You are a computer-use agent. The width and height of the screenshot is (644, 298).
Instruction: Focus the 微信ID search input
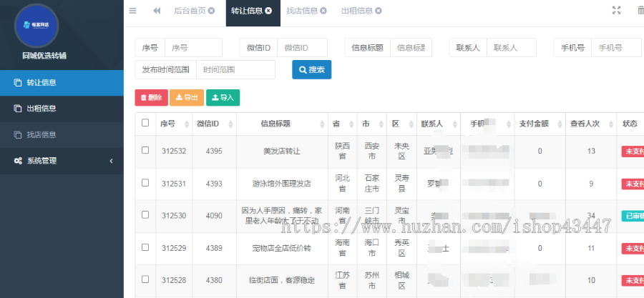pyautogui.click(x=302, y=48)
